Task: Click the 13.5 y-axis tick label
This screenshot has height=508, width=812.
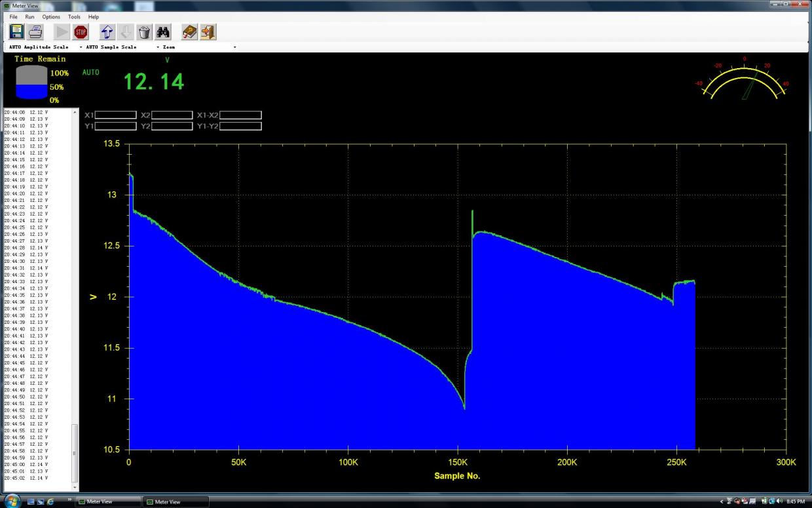Action: (x=113, y=144)
